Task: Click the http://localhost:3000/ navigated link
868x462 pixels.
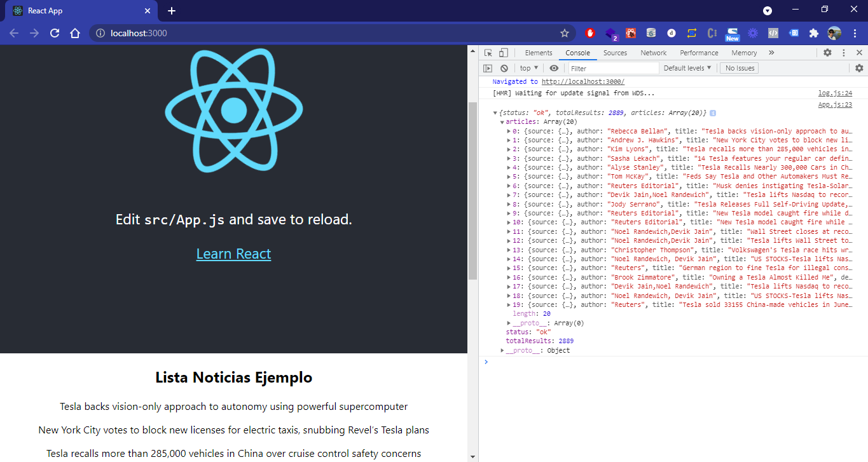Action: click(x=583, y=81)
